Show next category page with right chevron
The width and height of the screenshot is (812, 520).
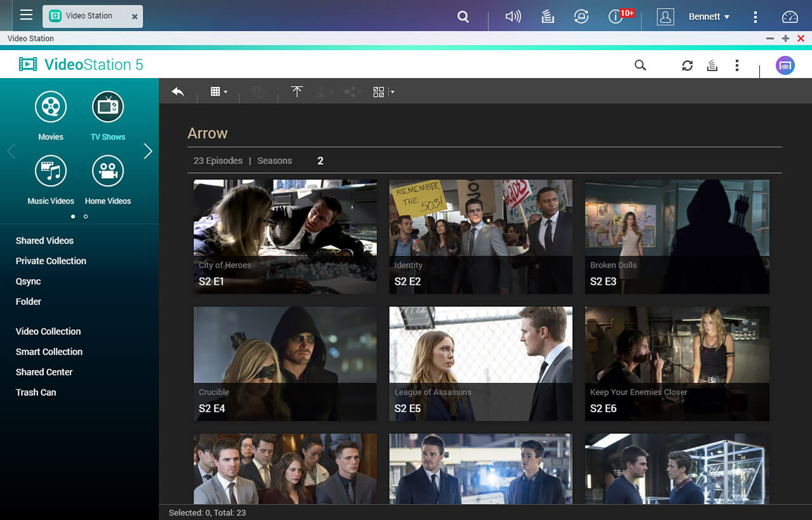[x=148, y=151]
